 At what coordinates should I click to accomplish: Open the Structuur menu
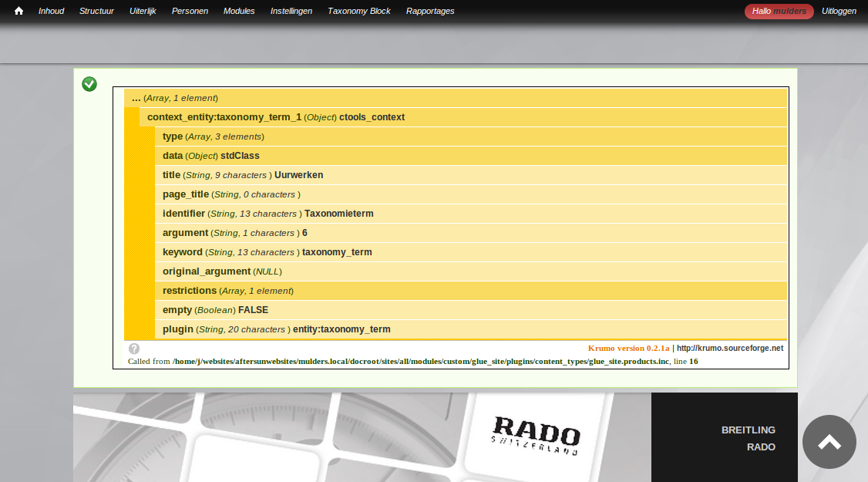[96, 11]
